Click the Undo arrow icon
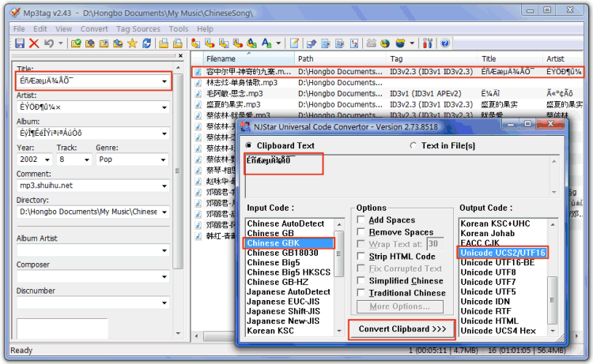593x364 pixels. (x=49, y=43)
